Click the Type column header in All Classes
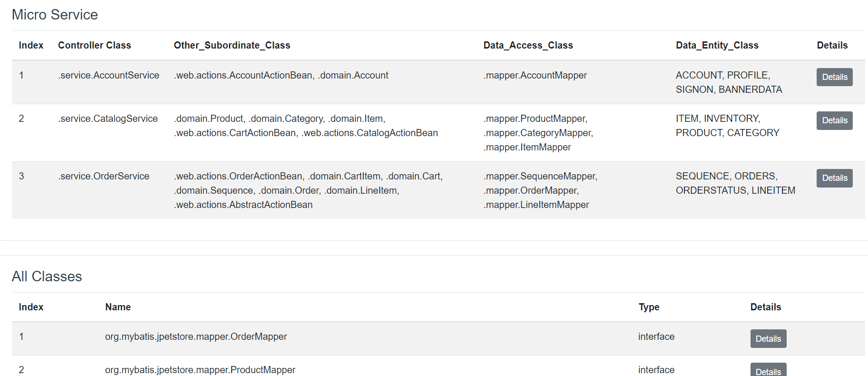 tap(649, 307)
